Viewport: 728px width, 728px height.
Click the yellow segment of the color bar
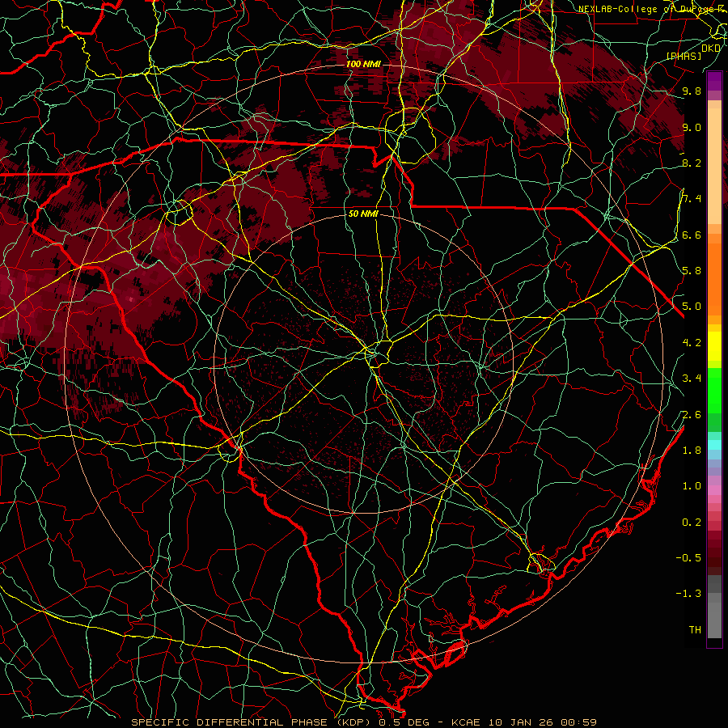click(714, 346)
